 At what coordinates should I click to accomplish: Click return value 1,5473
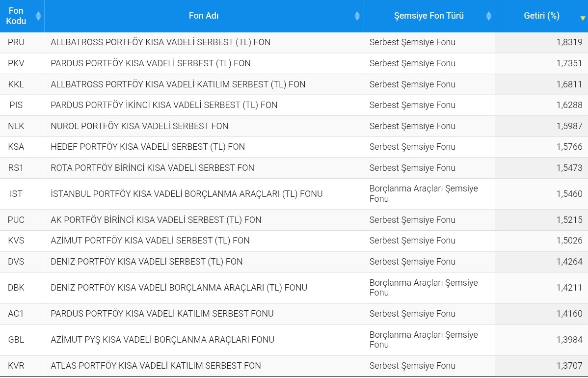click(x=569, y=167)
